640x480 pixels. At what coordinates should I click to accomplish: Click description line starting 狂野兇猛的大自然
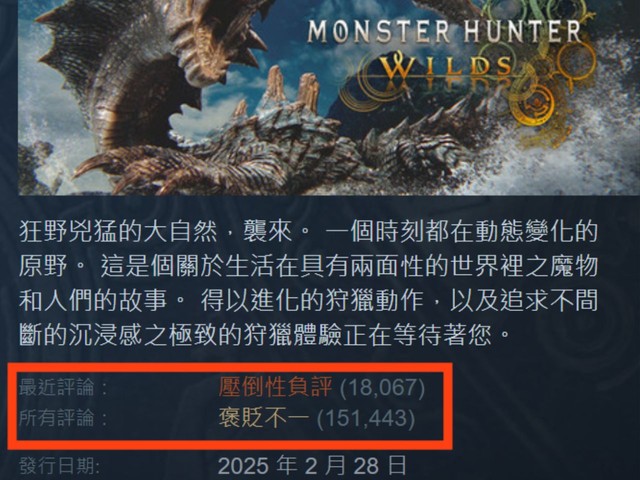[x=308, y=231]
